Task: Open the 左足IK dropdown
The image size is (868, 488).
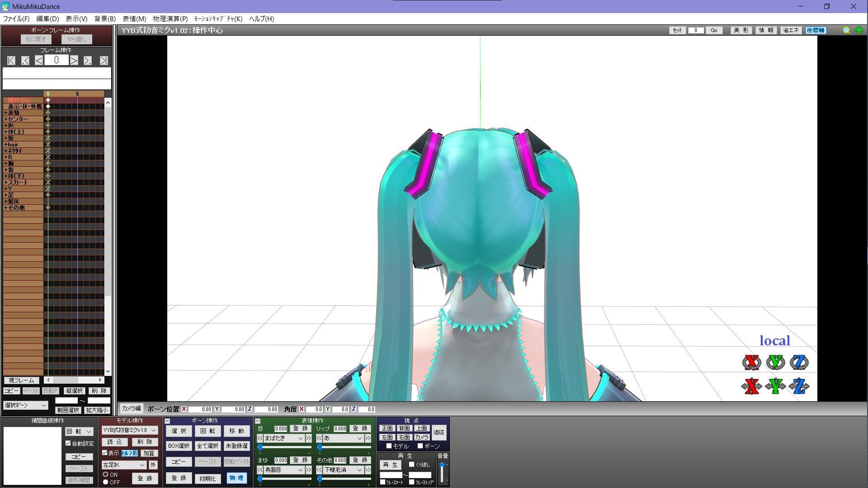Action: (x=124, y=465)
